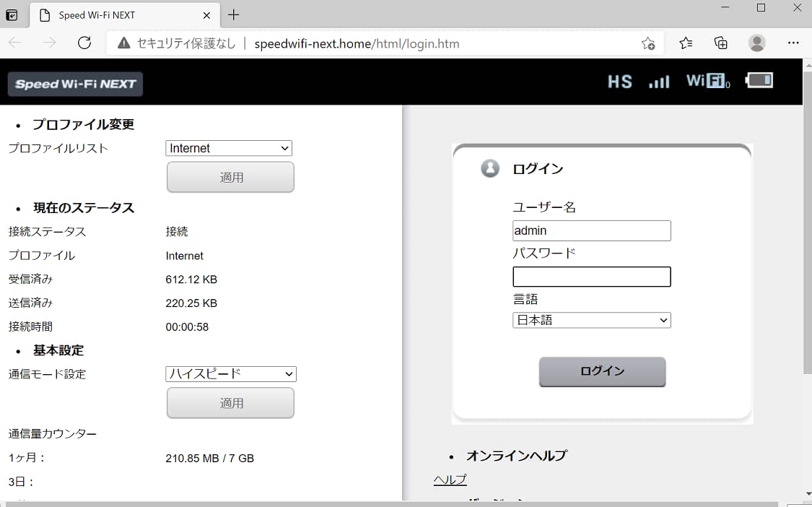Click the 210.85 MB / 7 GB value
812x507 pixels.
pos(210,459)
